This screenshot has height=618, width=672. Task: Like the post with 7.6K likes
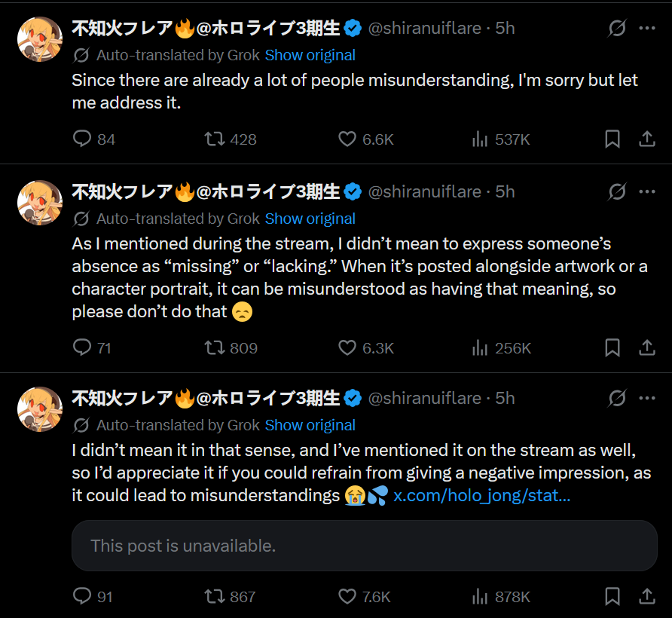click(347, 596)
